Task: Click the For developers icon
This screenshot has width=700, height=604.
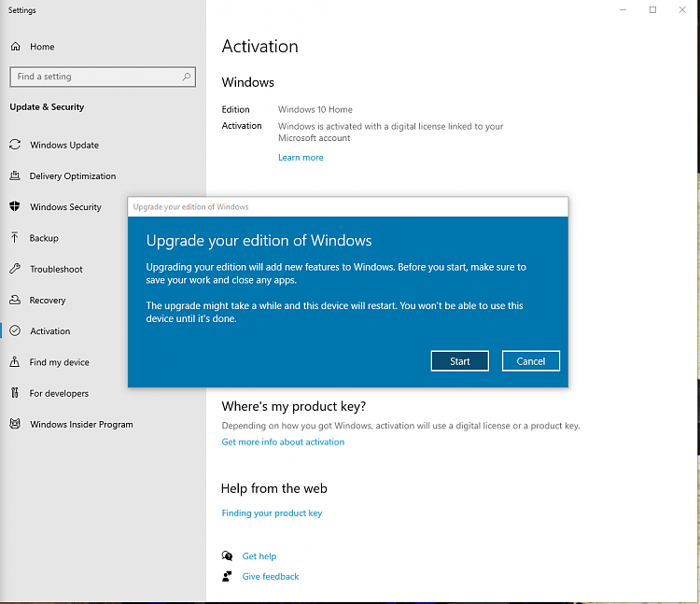Action: (x=15, y=393)
